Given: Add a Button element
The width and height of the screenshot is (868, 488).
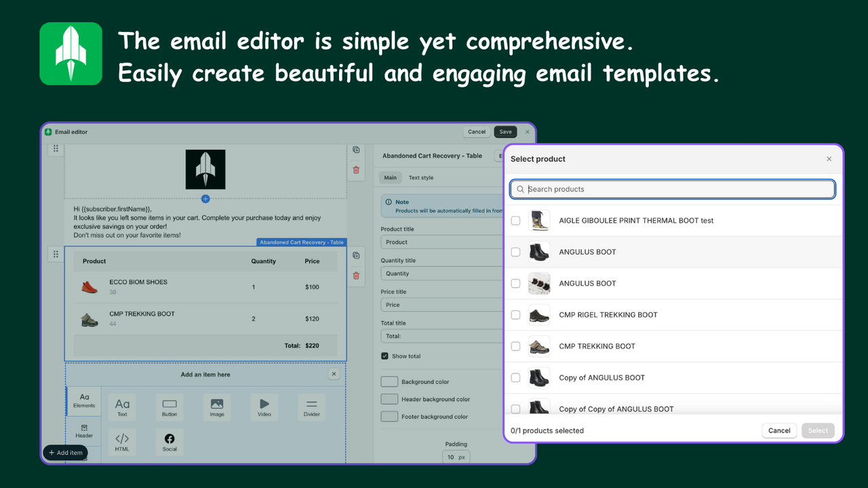Looking at the screenshot, I should click(x=170, y=407).
